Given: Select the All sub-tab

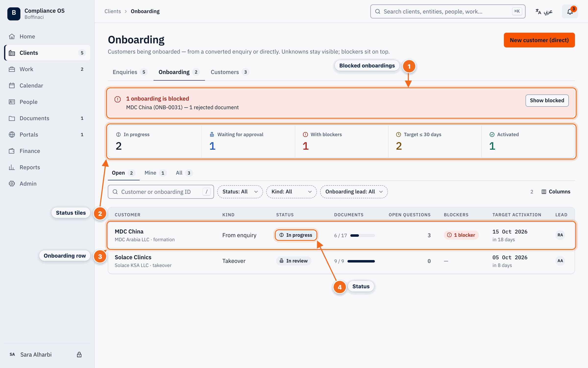Looking at the screenshot, I should (184, 173).
